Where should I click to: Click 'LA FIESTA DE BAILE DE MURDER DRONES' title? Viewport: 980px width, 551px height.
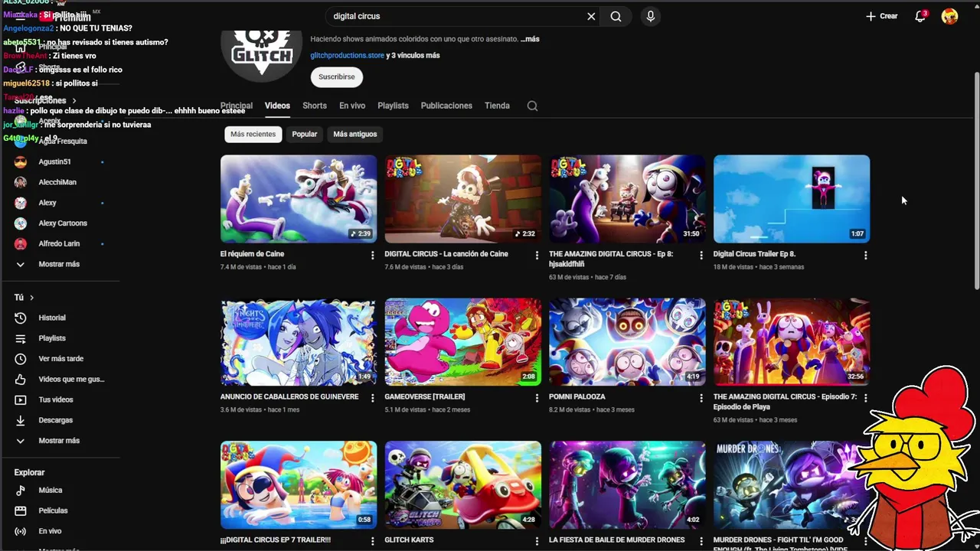click(616, 540)
